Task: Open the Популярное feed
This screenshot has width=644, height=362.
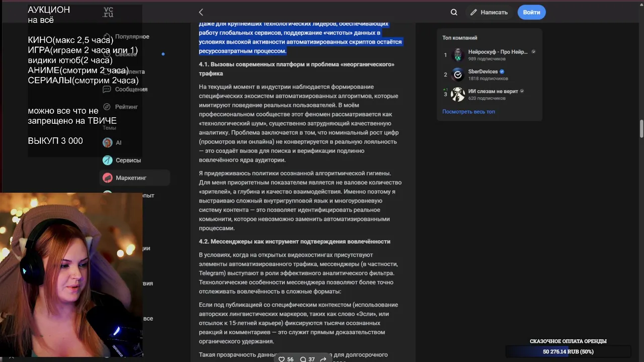Action: 132,37
